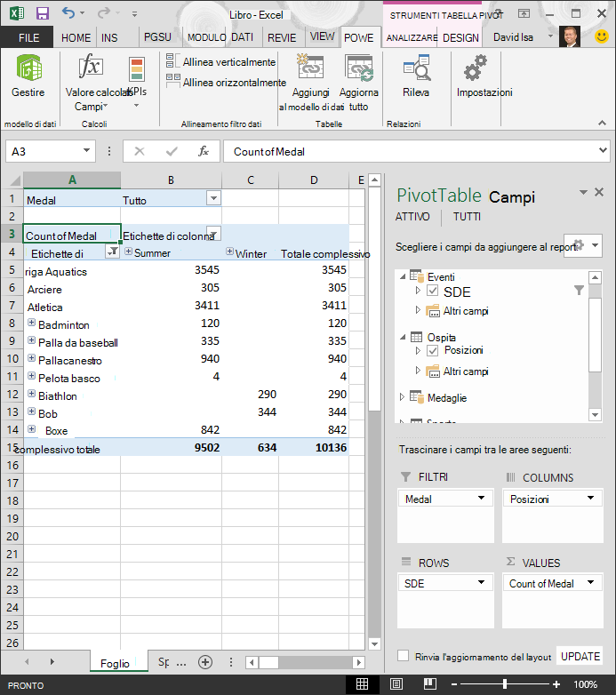
Task: Open SDE dropdown in ROWS area
Action: pyautogui.click(x=481, y=582)
